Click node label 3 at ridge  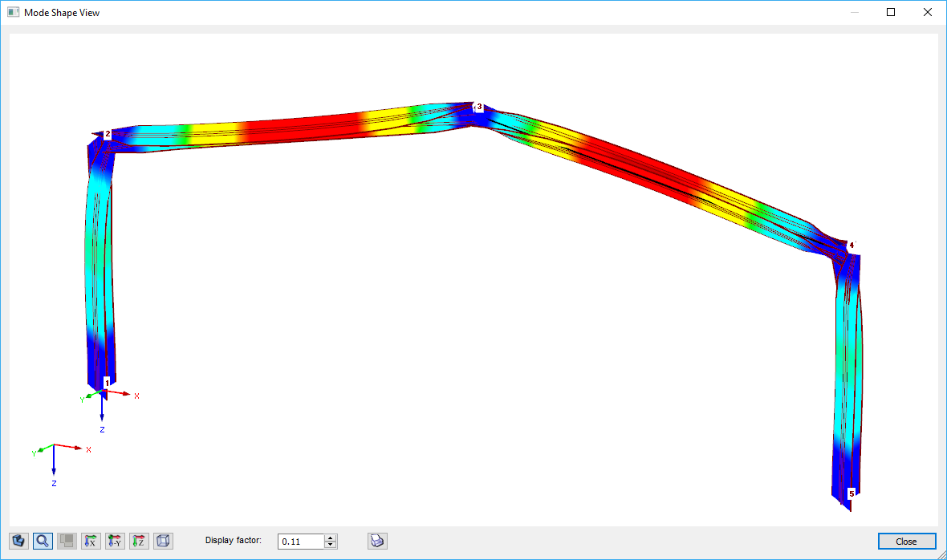pos(480,107)
